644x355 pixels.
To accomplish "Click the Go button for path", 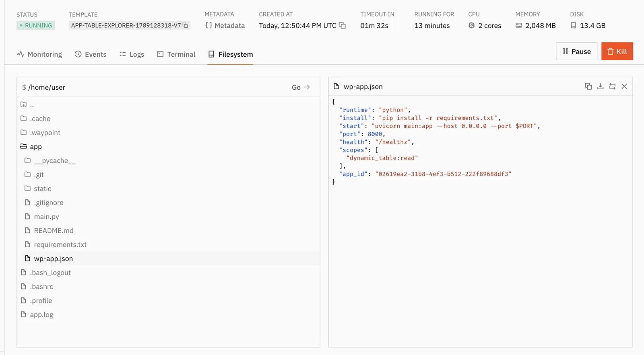I will click(301, 87).
